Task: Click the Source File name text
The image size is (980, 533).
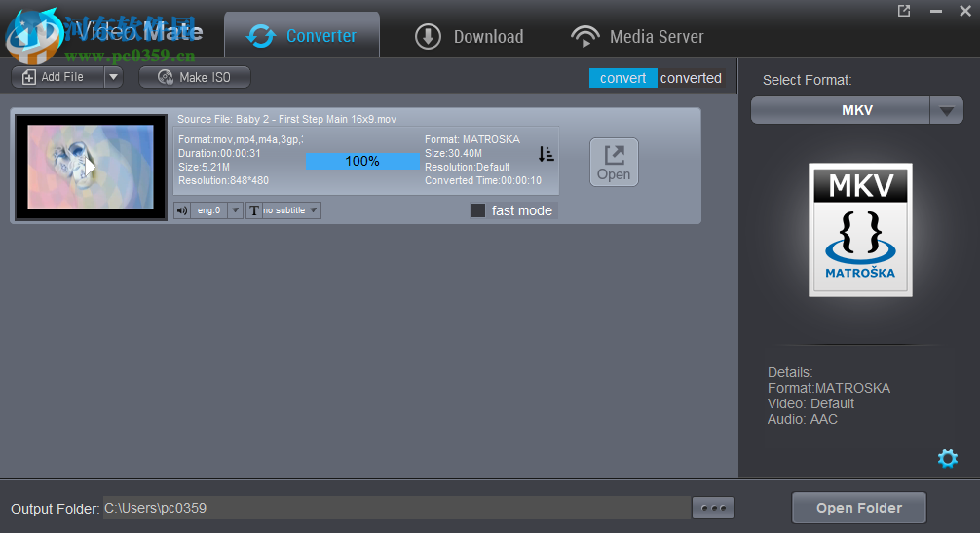Action: tap(286, 119)
